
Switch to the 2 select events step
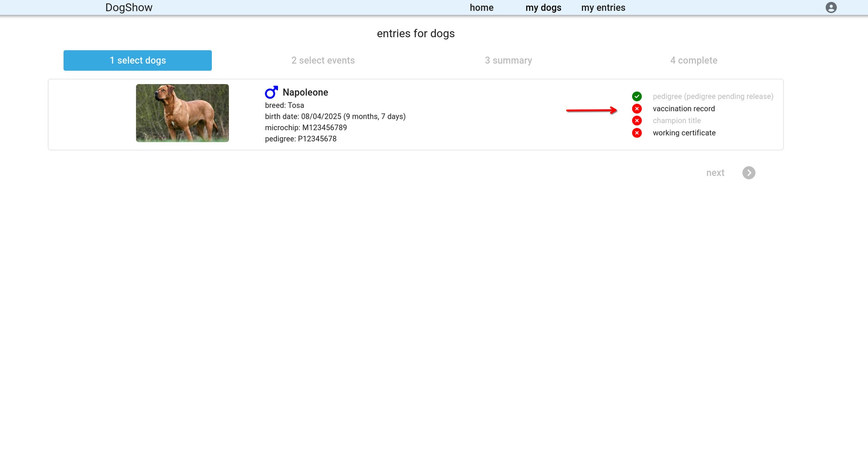323,60
